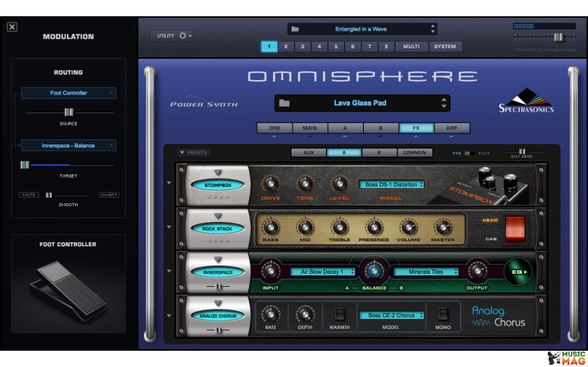The width and height of the screenshot is (588, 367).
Task: Adjust the master volume slider
Action: click(x=559, y=37)
